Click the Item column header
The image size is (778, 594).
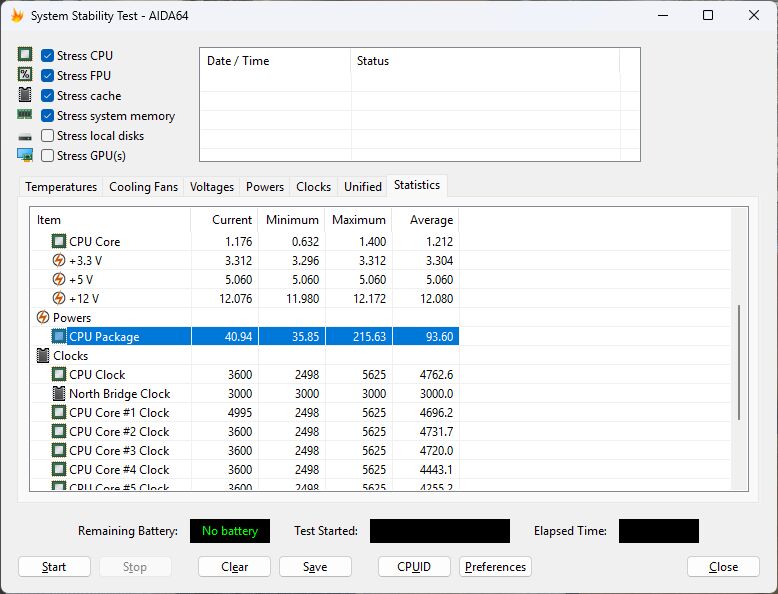click(x=110, y=220)
